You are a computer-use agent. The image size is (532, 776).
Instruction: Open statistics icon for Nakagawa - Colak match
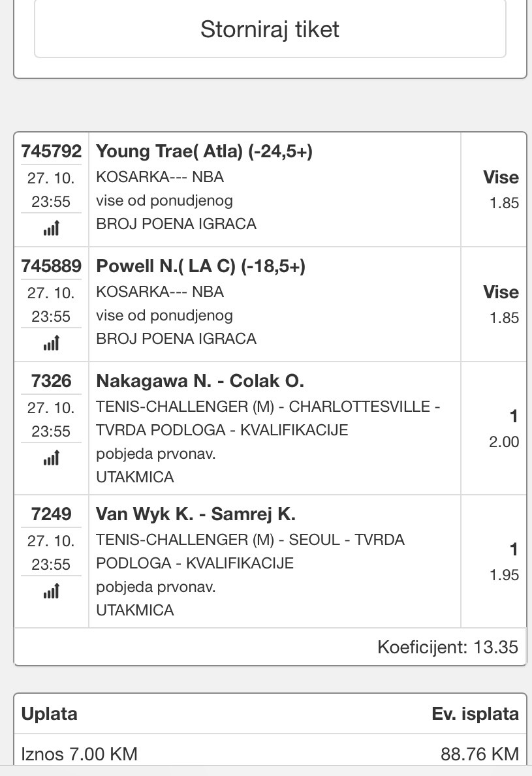(51, 458)
